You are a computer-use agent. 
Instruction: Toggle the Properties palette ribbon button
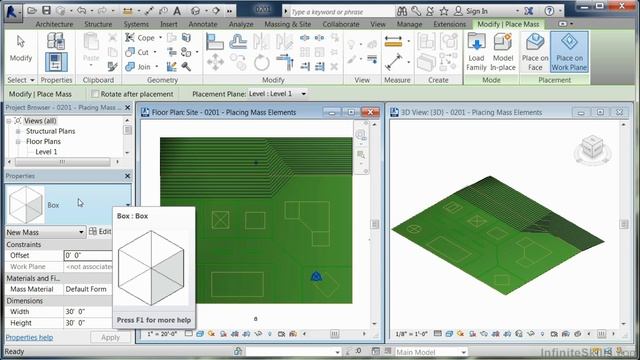(56, 62)
